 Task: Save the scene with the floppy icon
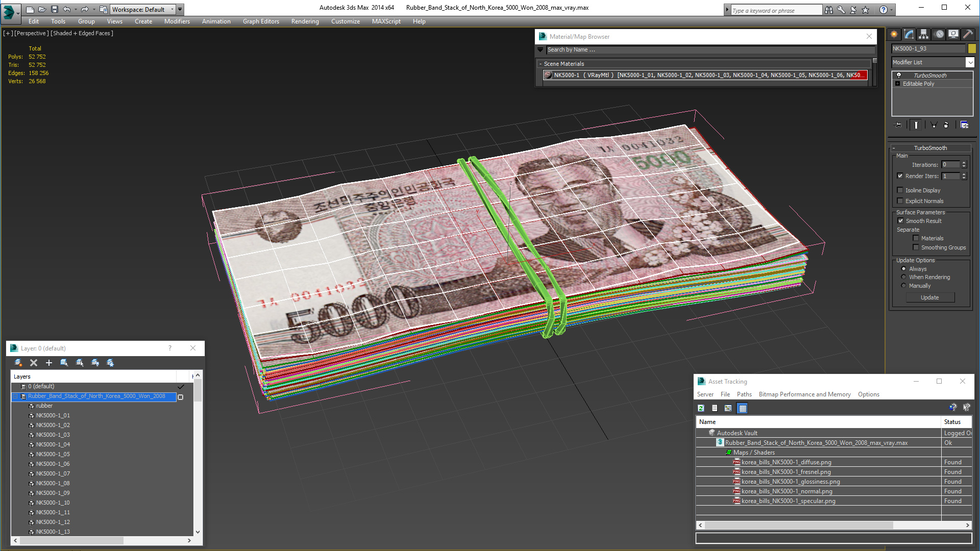55,9
